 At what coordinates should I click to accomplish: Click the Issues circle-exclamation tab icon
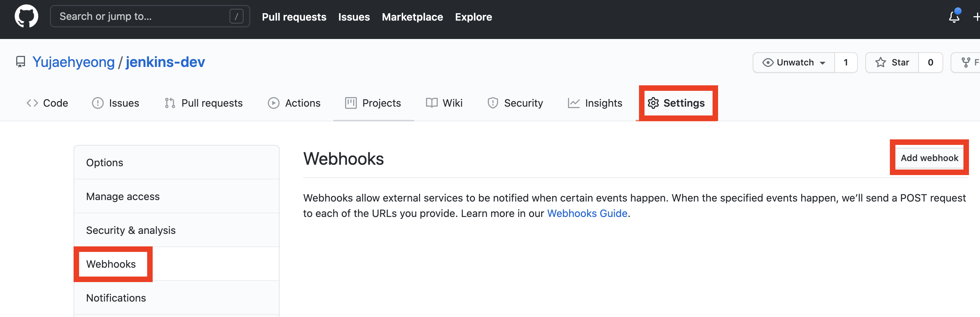[x=98, y=103]
